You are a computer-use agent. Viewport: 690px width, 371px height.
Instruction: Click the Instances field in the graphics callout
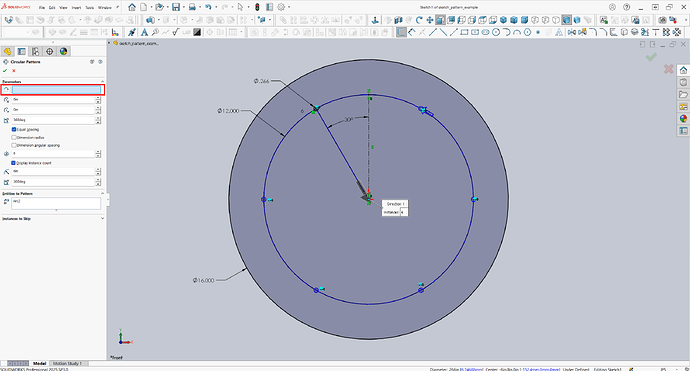click(x=404, y=212)
